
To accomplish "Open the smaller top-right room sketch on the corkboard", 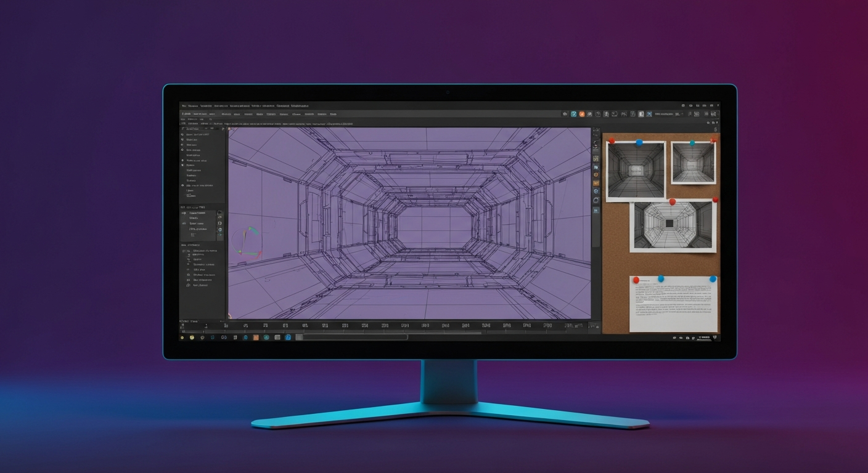I will coord(693,162).
